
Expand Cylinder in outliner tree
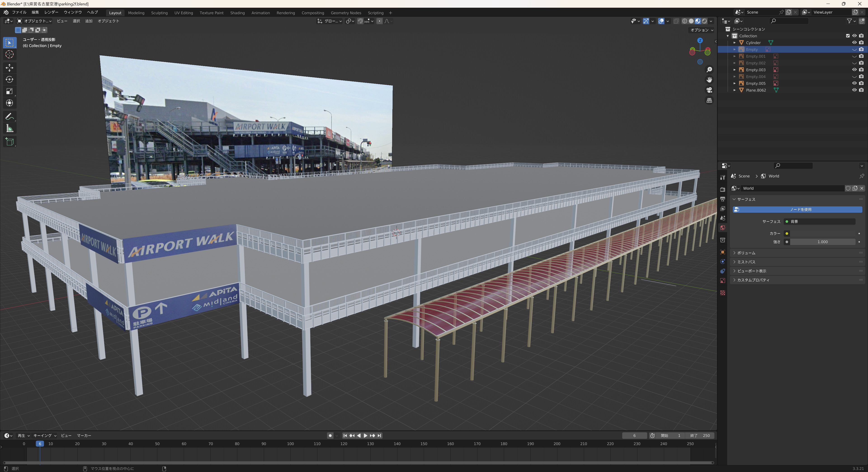735,43
